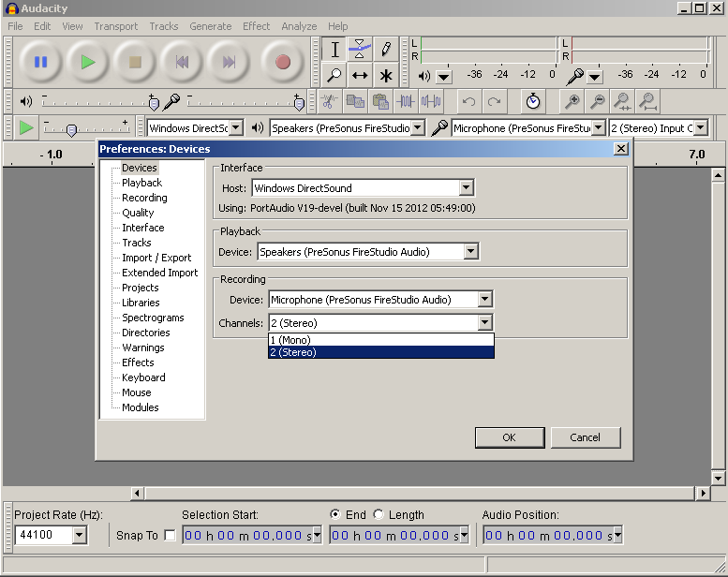
Task: Enable the Snap To checkbox
Action: [x=170, y=536]
